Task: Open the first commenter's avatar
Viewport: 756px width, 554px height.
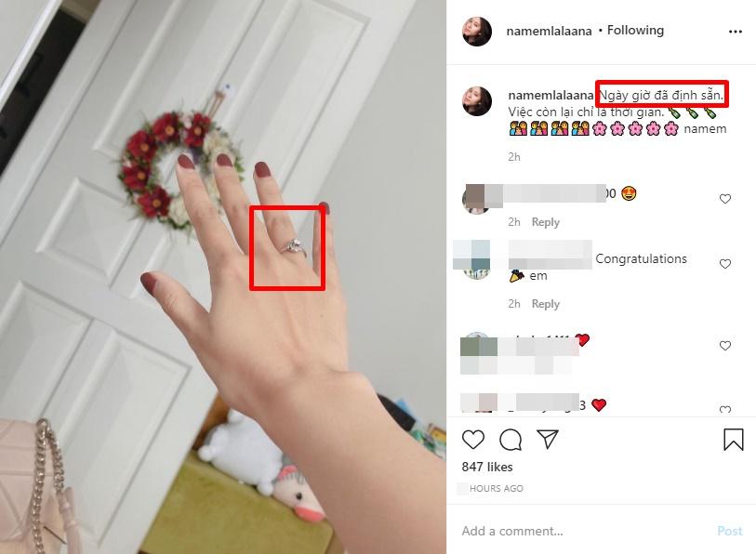Action: 476,199
